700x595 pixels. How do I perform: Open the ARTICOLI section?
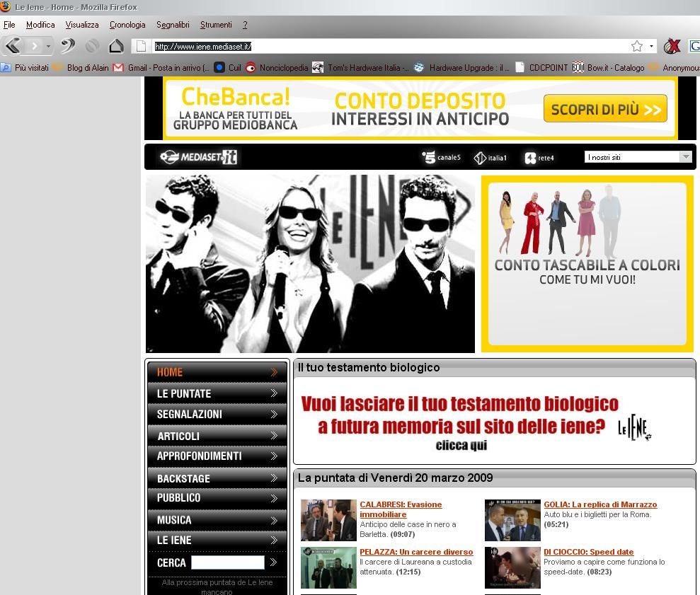pyautogui.click(x=217, y=436)
